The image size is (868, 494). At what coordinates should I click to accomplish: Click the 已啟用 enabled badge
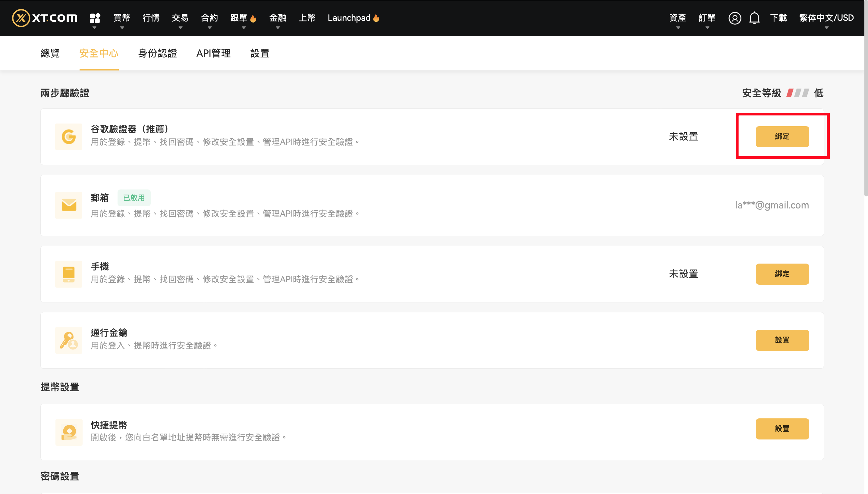coord(134,198)
